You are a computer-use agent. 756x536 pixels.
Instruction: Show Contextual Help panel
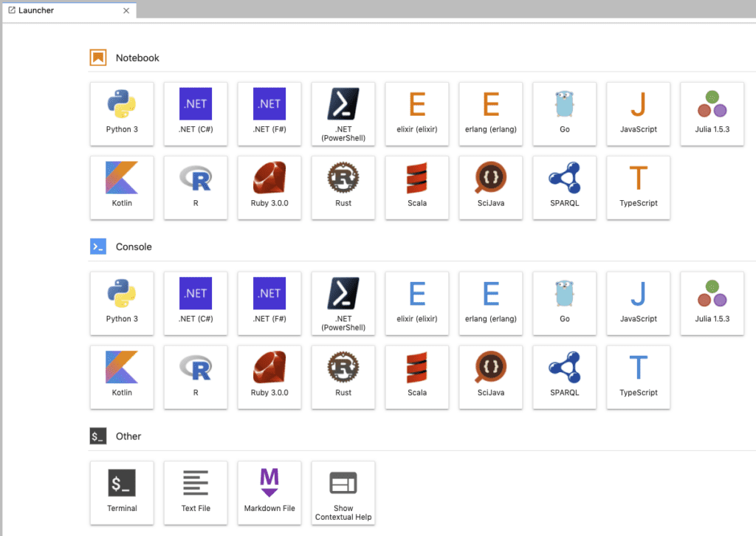pyautogui.click(x=343, y=492)
